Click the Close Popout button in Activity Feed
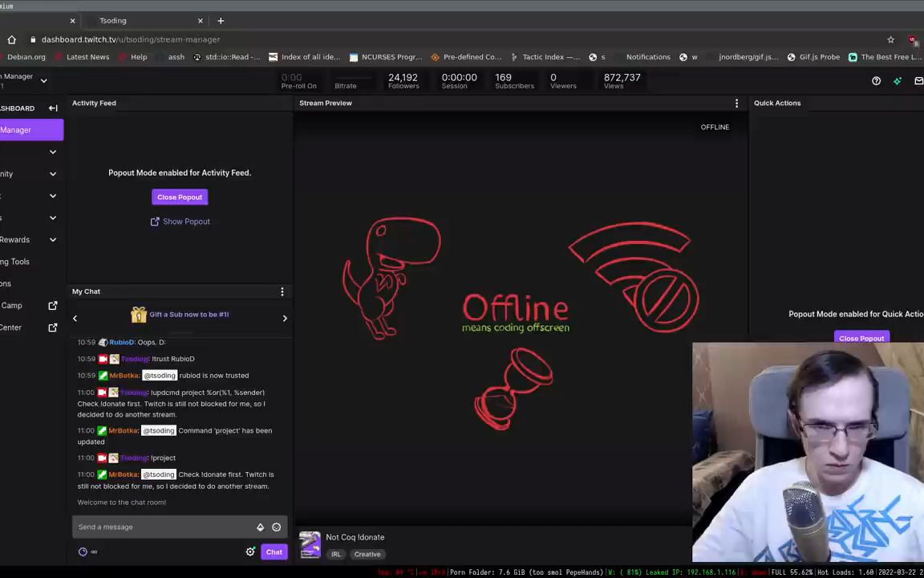The width and height of the screenshot is (924, 578). click(x=179, y=197)
